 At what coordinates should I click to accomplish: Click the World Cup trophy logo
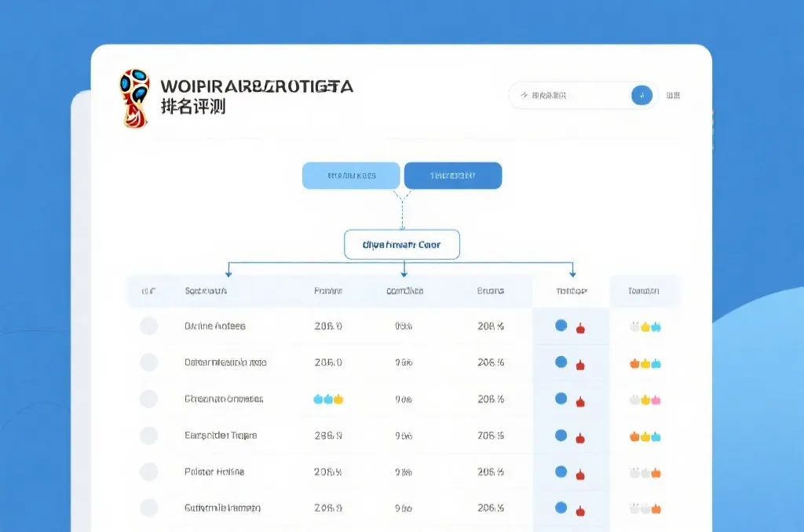click(134, 98)
